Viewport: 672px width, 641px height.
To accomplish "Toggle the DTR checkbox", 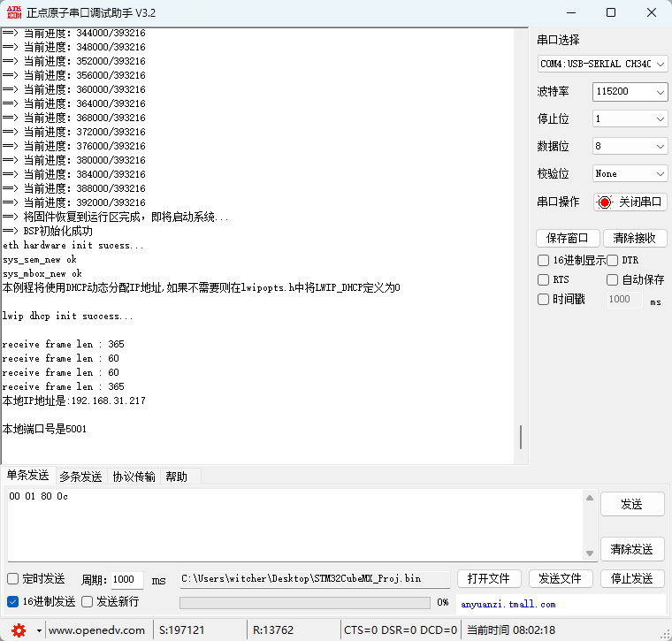I will 612,260.
